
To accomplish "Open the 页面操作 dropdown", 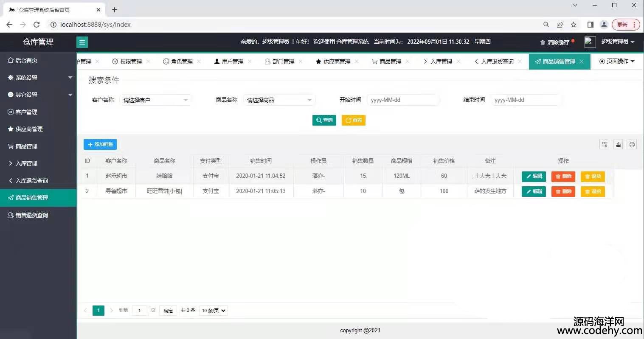I will [617, 62].
